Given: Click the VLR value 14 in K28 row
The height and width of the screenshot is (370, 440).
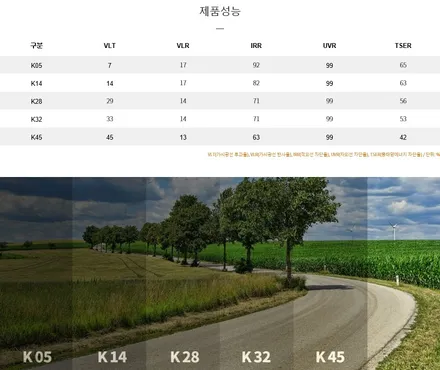Looking at the screenshot, I should pos(183,101).
